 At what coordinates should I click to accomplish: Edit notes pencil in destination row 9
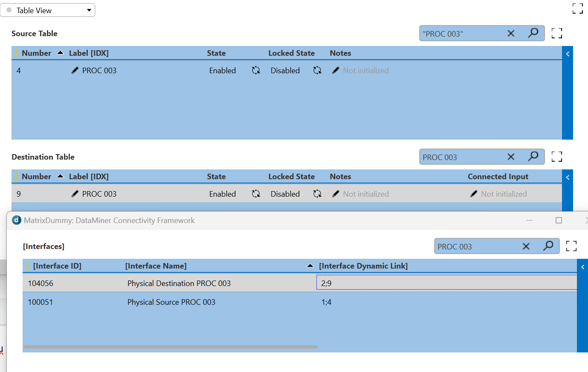(x=335, y=194)
